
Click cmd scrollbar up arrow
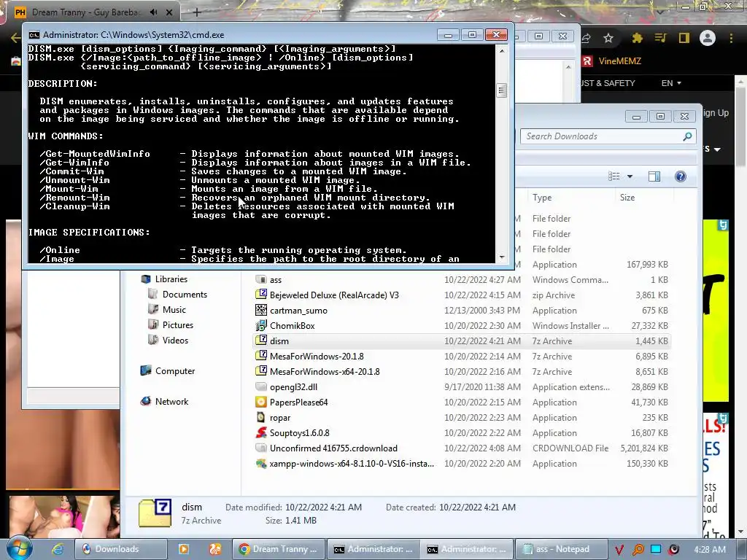tap(502, 50)
